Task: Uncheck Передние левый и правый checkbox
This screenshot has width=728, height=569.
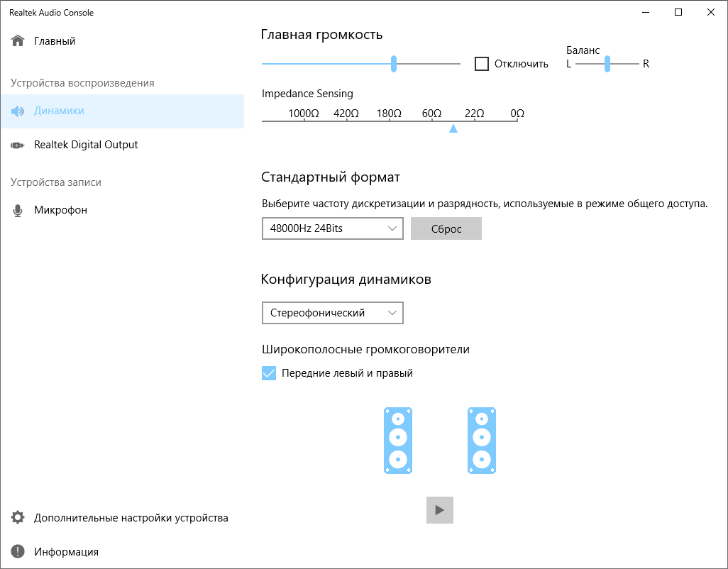Action: [269, 373]
